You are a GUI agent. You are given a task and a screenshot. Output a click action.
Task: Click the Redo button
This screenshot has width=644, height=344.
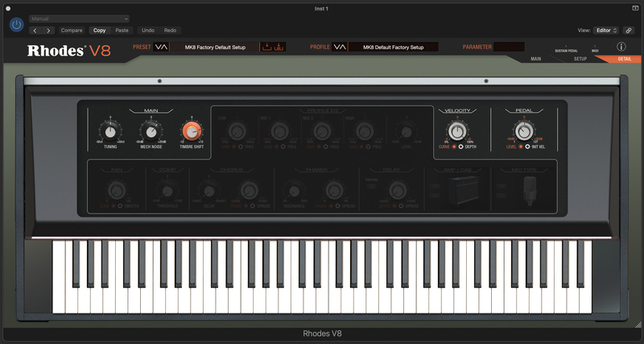(x=170, y=31)
